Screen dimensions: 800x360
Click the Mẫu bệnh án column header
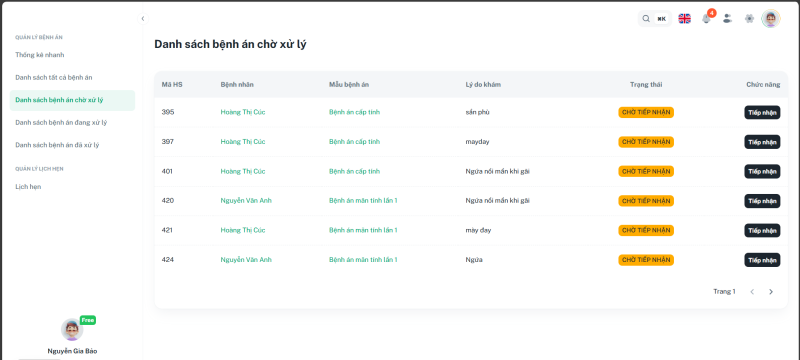coord(349,85)
